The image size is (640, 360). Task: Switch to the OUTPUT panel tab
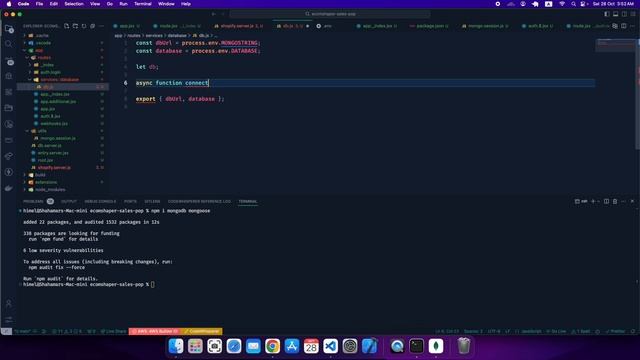pyautogui.click(x=69, y=201)
